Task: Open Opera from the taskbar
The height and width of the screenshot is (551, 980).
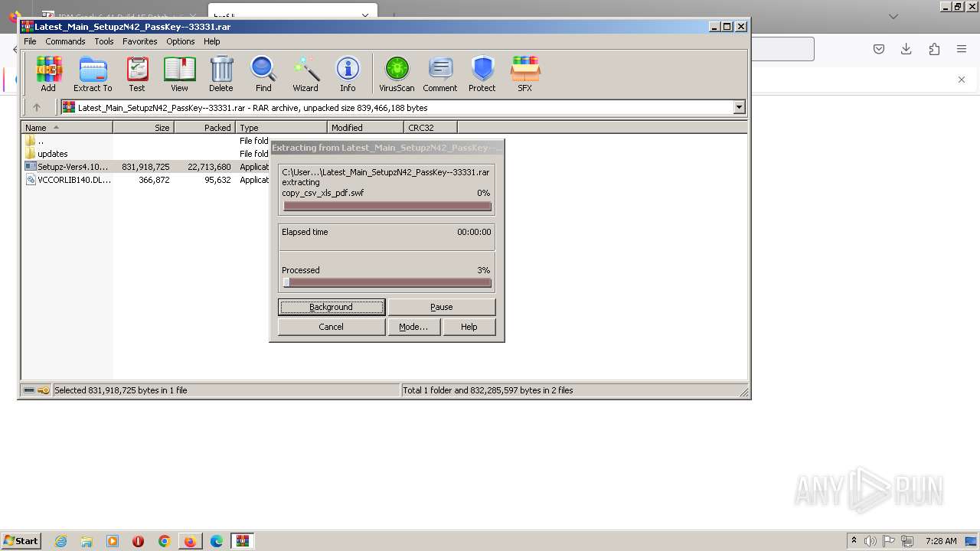Action: [x=138, y=541]
